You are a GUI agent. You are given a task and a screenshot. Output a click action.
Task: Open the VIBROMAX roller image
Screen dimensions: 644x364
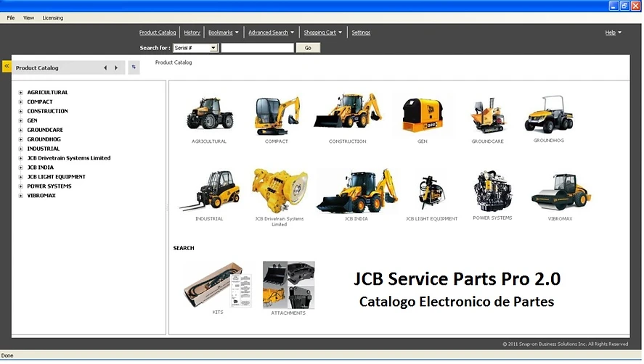[561, 191]
